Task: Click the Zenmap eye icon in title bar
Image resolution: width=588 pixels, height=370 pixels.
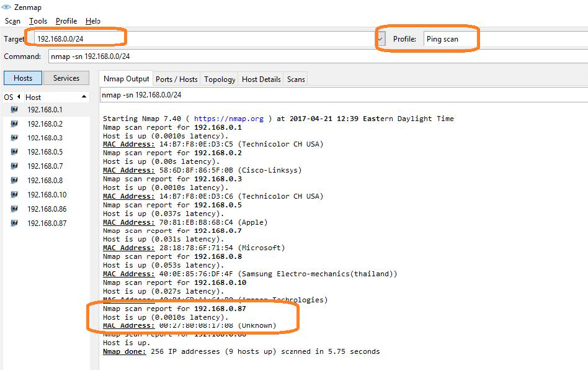Action: [x=7, y=7]
